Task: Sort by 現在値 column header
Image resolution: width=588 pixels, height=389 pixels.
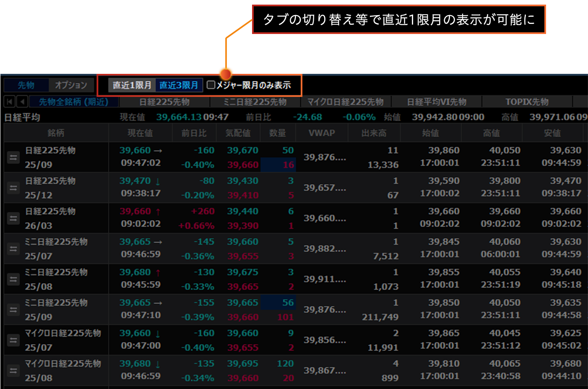Action: (140, 133)
